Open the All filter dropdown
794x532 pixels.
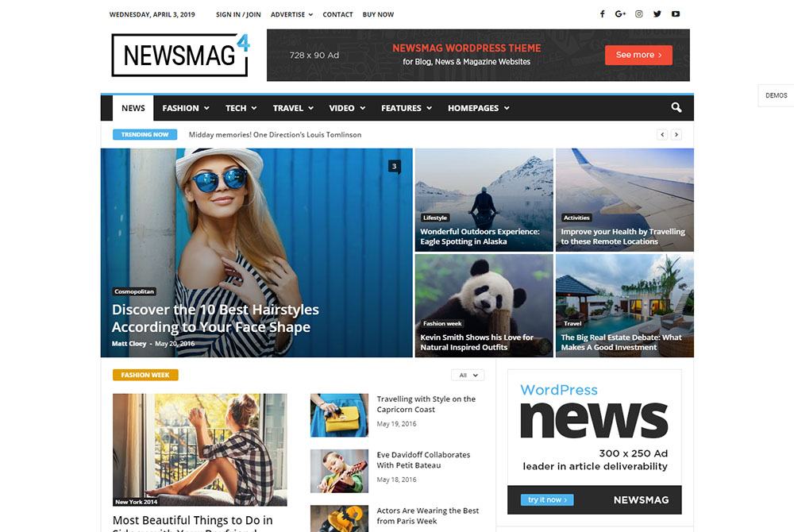click(468, 375)
